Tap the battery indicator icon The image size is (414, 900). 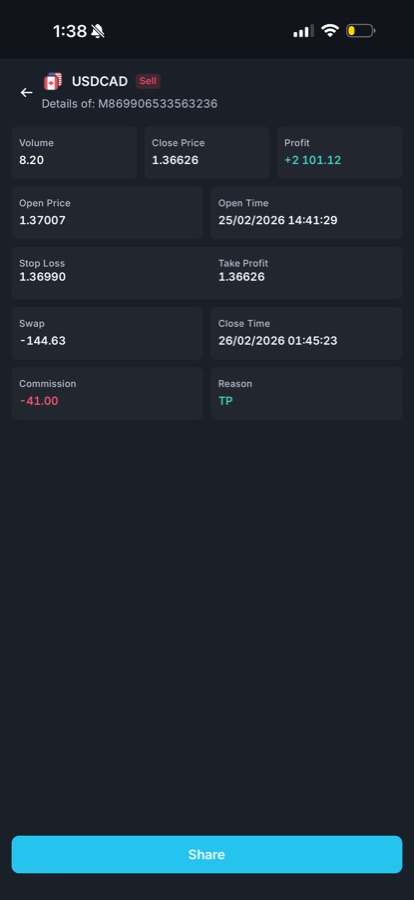coord(360,30)
